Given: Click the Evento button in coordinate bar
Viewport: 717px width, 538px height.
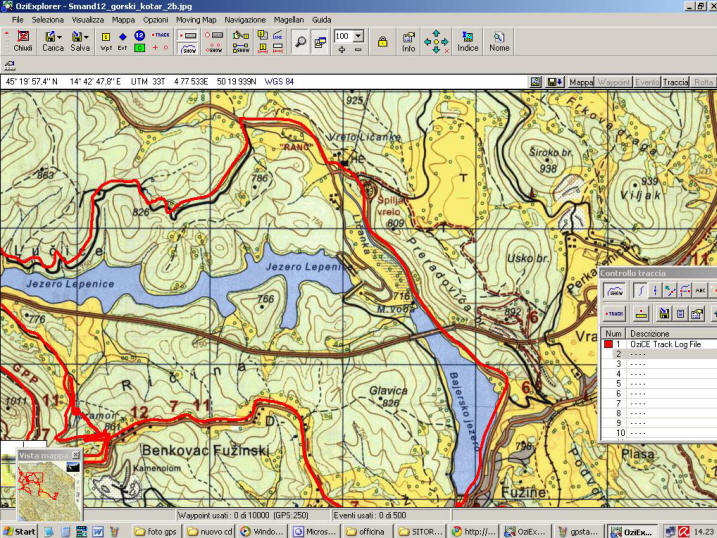Looking at the screenshot, I should (x=646, y=82).
